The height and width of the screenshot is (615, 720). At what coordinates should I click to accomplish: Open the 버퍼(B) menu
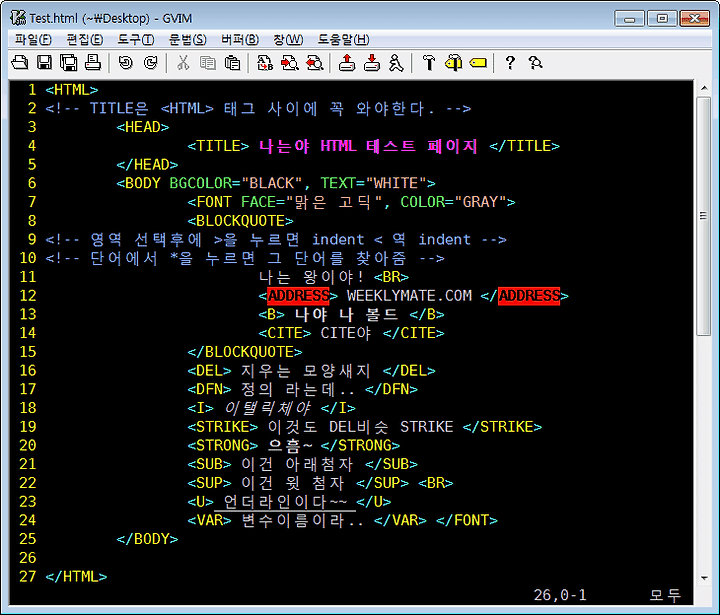point(240,39)
